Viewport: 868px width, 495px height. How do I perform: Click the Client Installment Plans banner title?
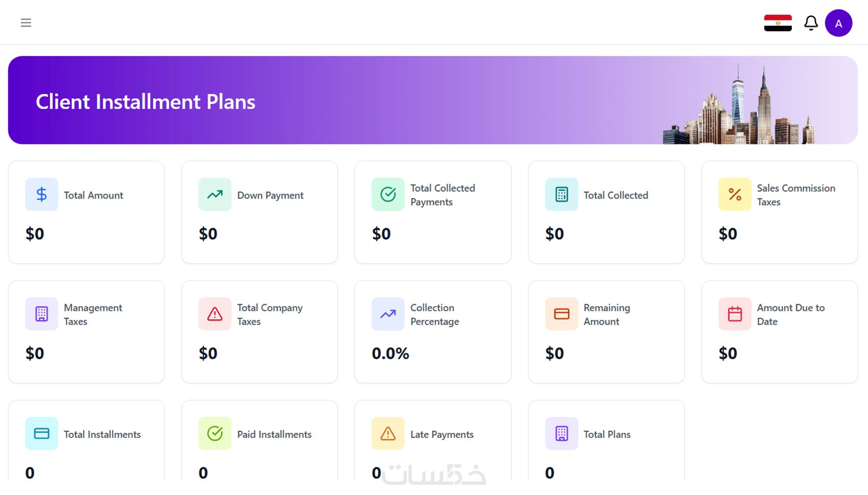tap(146, 102)
